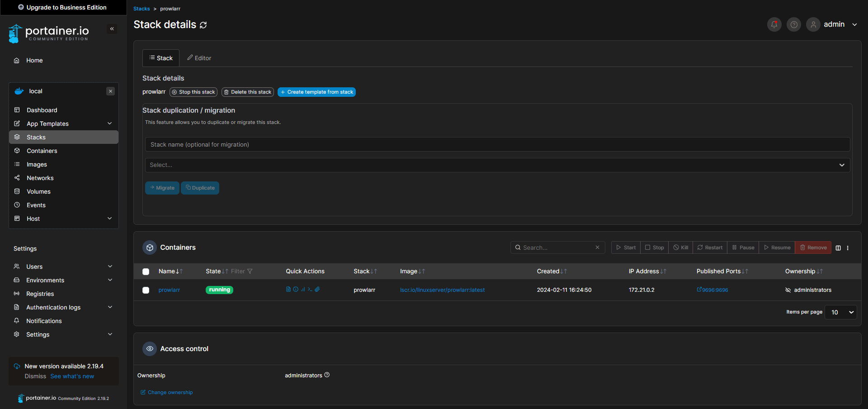Open the environment Select dropdown for migration
Screen dimensions: 868x409
pos(497,165)
